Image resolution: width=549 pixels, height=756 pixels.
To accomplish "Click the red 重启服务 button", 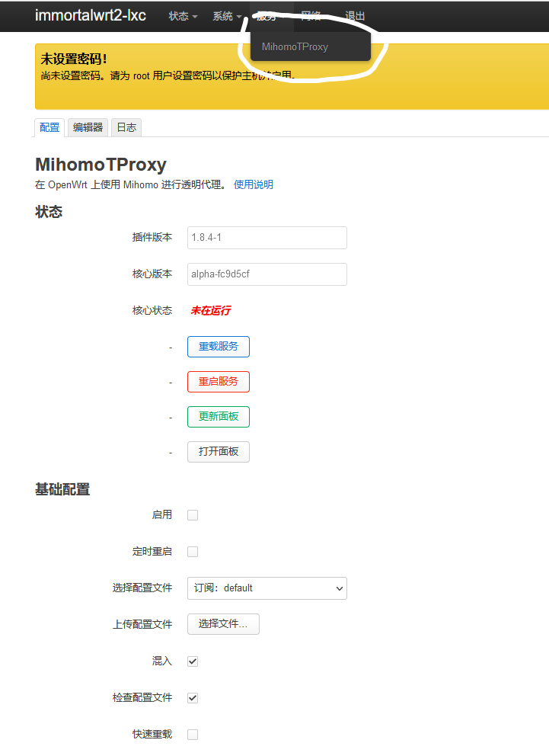I will click(x=219, y=382).
